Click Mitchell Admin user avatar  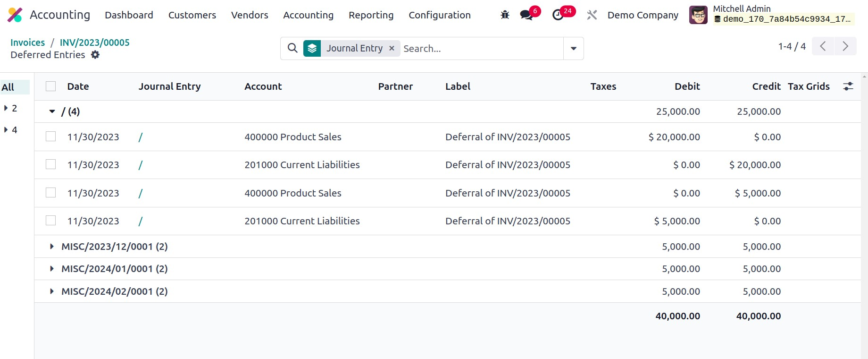point(698,15)
